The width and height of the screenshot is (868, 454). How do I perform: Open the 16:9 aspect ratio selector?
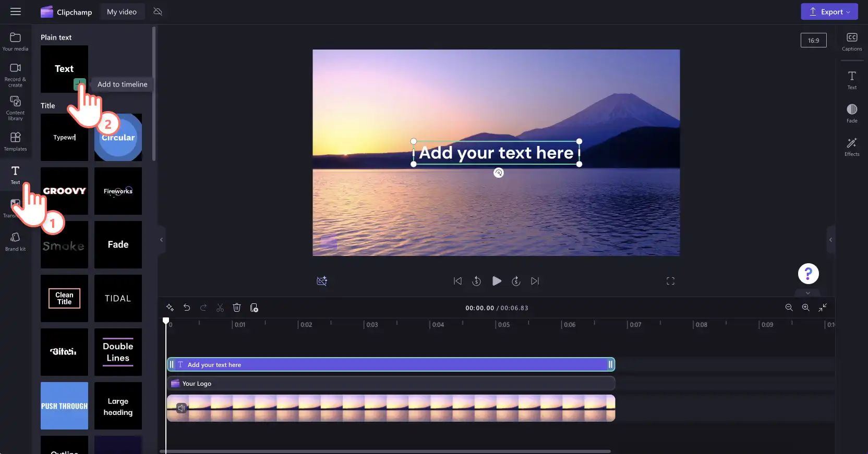coord(814,40)
